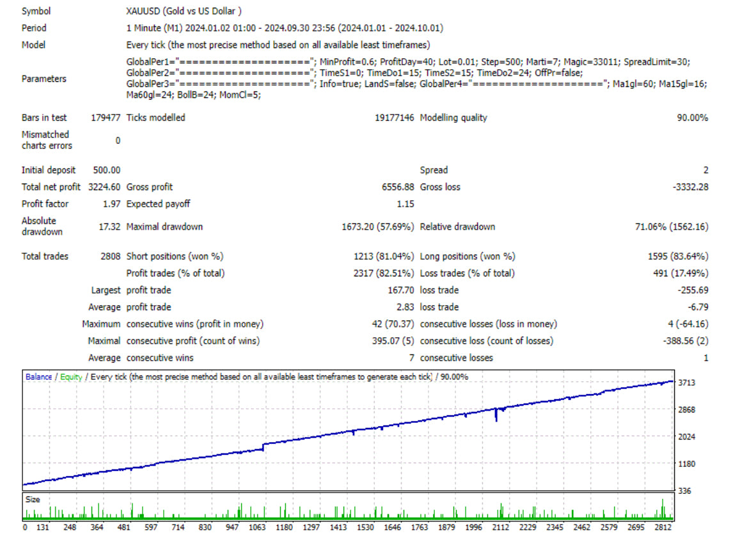The height and width of the screenshot is (538, 756).
Task: Click Long positions value 1595 (83.64%)
Action: coord(678,257)
